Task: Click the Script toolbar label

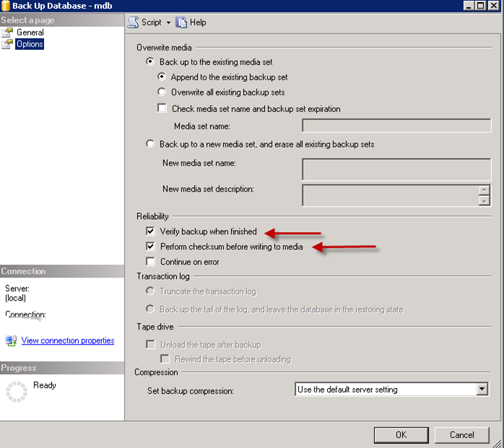Action: [x=152, y=22]
